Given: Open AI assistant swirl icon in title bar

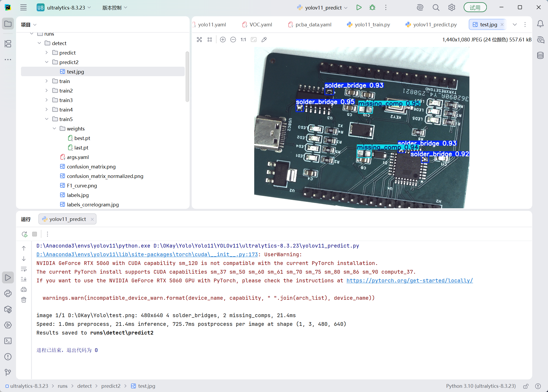Looking at the screenshot, I should pos(420,7).
